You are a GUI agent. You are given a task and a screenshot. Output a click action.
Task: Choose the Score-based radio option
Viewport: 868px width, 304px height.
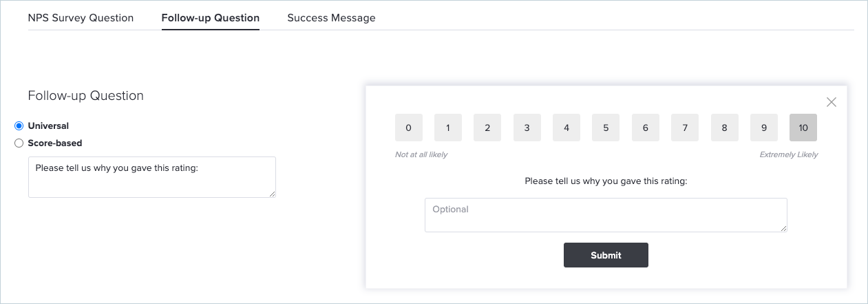pyautogui.click(x=19, y=143)
